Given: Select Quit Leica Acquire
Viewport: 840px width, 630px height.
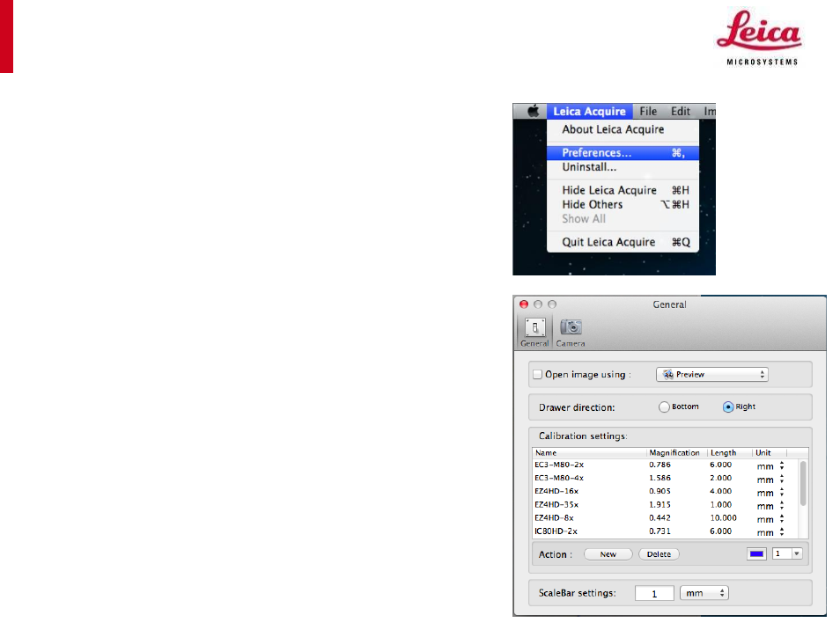Looking at the screenshot, I should click(x=623, y=242).
